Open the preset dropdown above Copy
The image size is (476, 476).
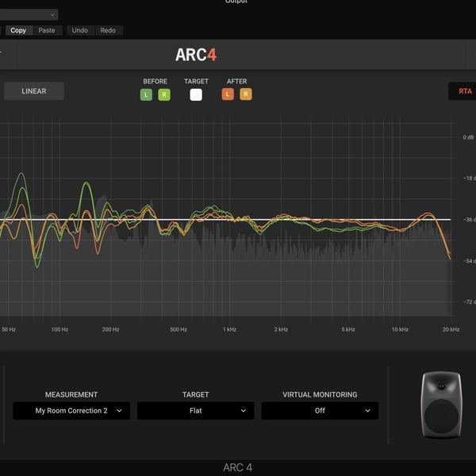[x=29, y=14]
